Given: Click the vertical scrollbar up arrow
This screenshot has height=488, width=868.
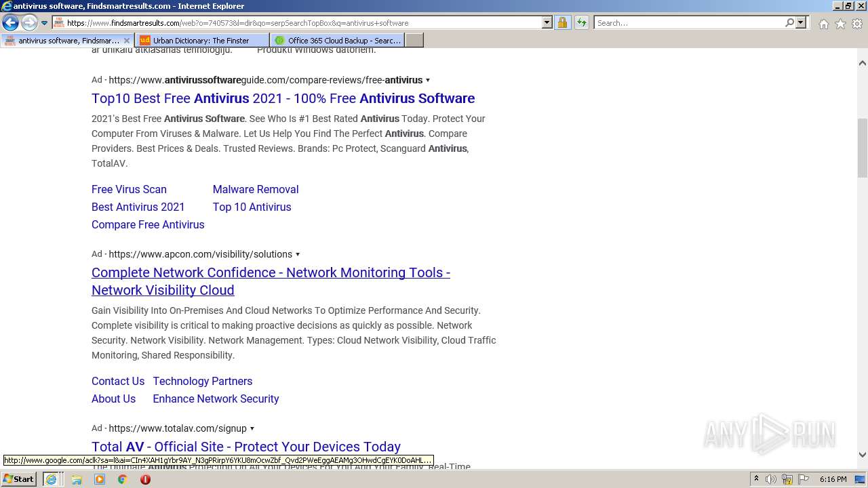Looking at the screenshot, I should pyautogui.click(x=862, y=63).
